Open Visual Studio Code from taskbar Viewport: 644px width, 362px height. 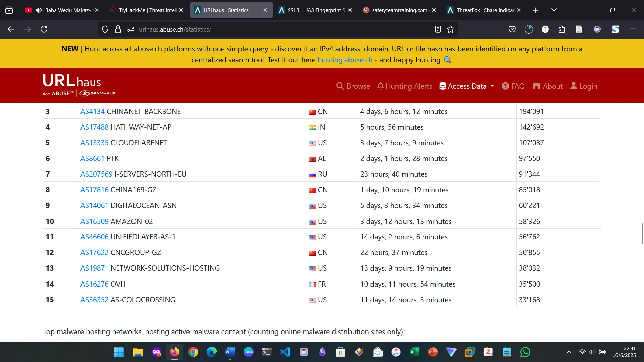285,352
